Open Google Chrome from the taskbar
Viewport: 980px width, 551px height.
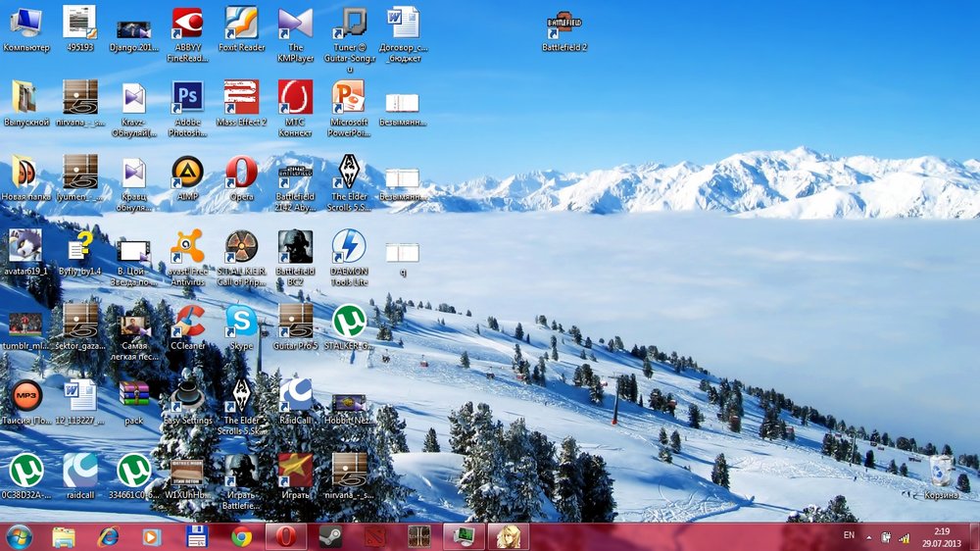[x=241, y=536]
